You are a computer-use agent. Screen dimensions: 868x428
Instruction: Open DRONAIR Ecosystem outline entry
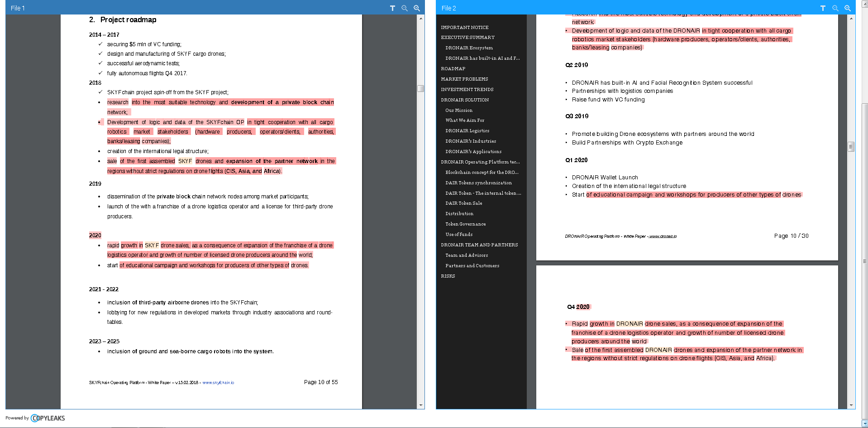click(469, 48)
